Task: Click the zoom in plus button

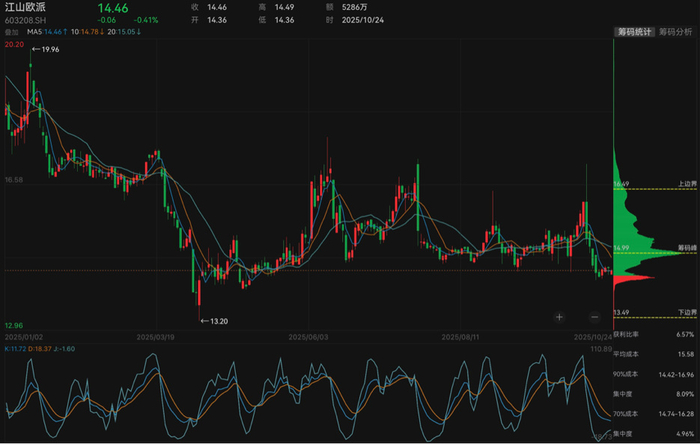Action: coord(561,316)
